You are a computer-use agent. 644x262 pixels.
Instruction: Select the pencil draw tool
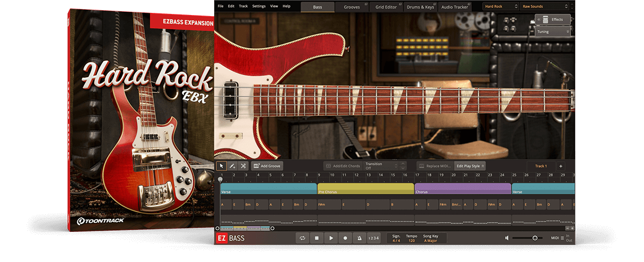tap(232, 166)
